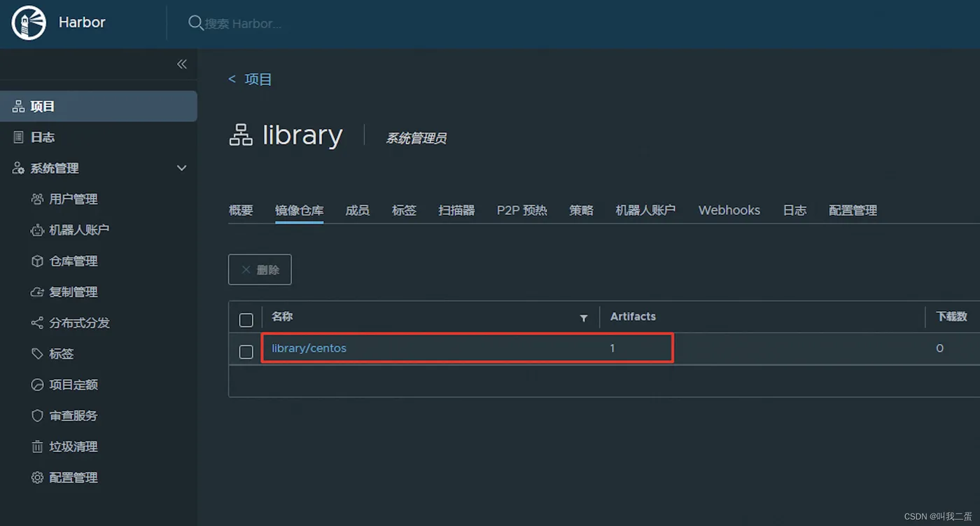Open the 成员 tab
Screen dimensions: 980x526
tap(358, 210)
